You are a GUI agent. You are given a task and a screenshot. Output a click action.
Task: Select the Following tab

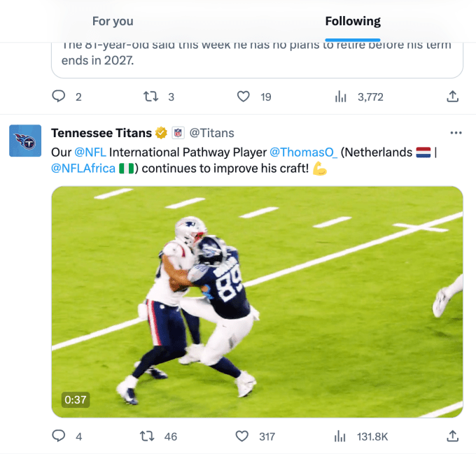point(353,21)
